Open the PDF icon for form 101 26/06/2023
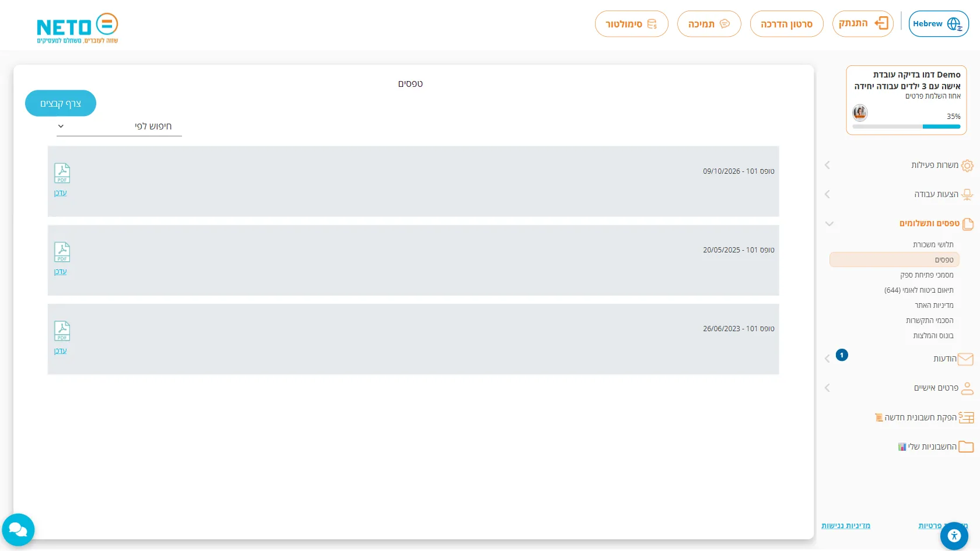Screen dimensions: 980x551 [x=62, y=331]
